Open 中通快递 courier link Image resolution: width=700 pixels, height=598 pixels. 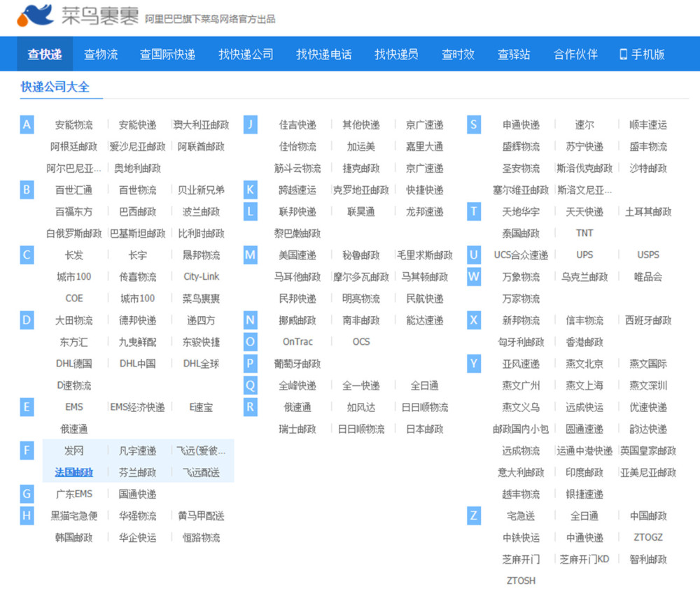click(584, 538)
